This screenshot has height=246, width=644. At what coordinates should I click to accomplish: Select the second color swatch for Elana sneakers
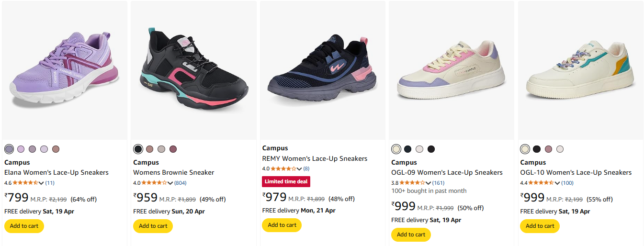(x=21, y=149)
